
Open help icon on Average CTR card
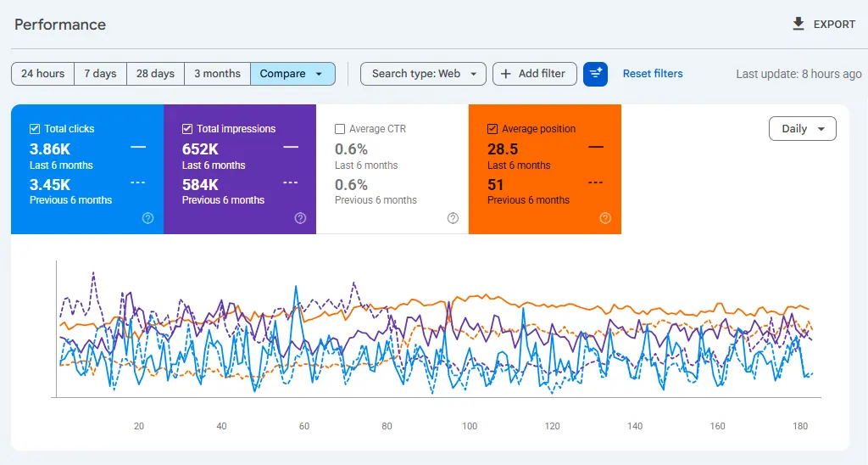click(x=453, y=218)
